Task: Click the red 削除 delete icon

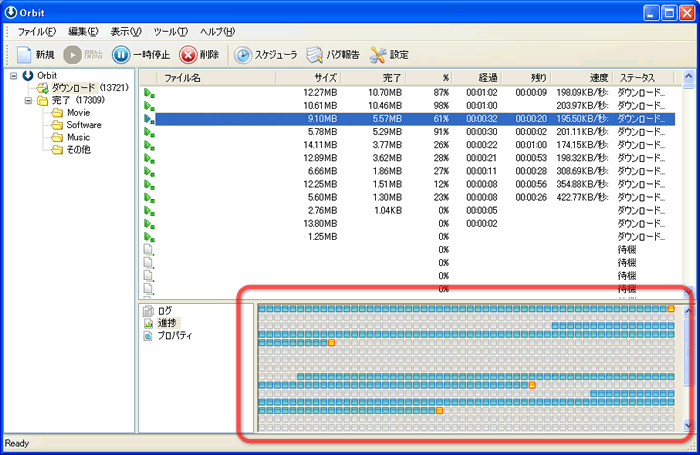Action: tap(188, 55)
